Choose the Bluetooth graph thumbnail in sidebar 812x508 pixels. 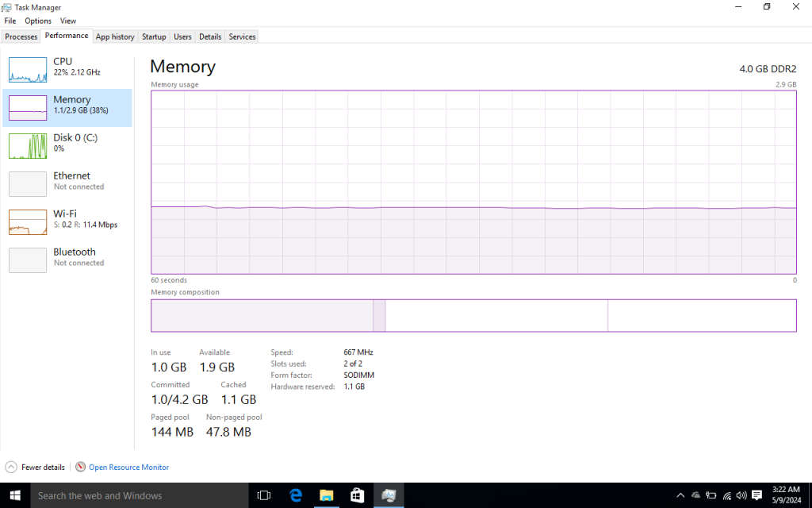[28, 260]
